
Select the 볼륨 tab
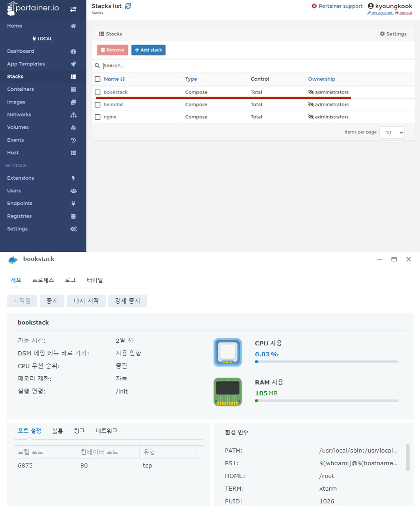pyautogui.click(x=58, y=431)
